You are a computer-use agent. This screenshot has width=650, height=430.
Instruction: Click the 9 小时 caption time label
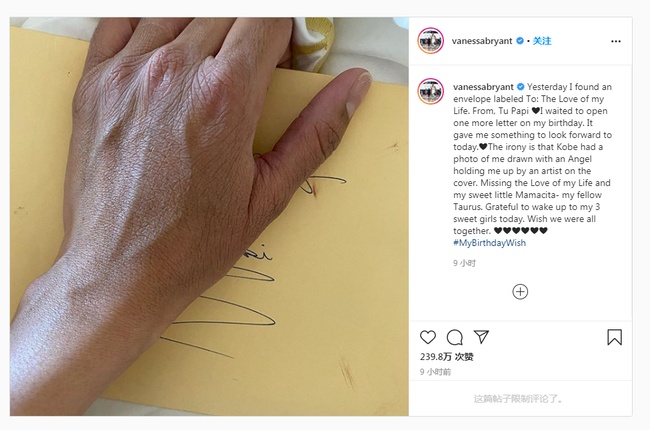464,263
